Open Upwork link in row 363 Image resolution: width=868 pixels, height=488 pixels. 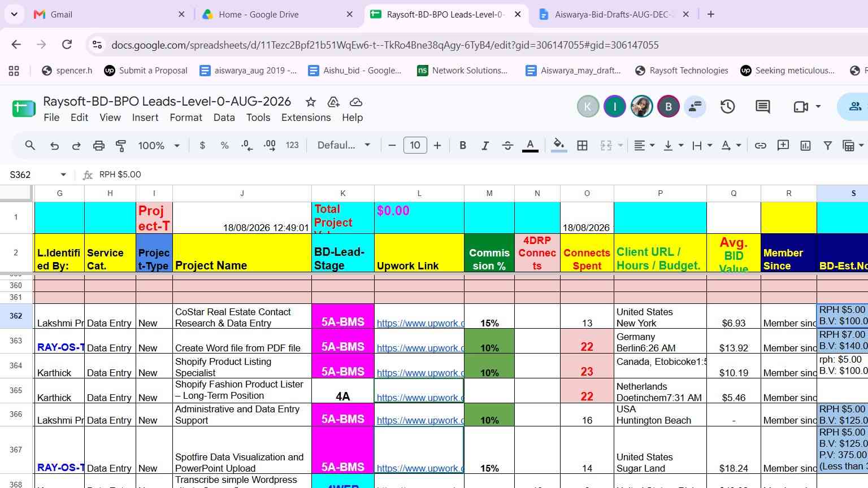(x=420, y=348)
